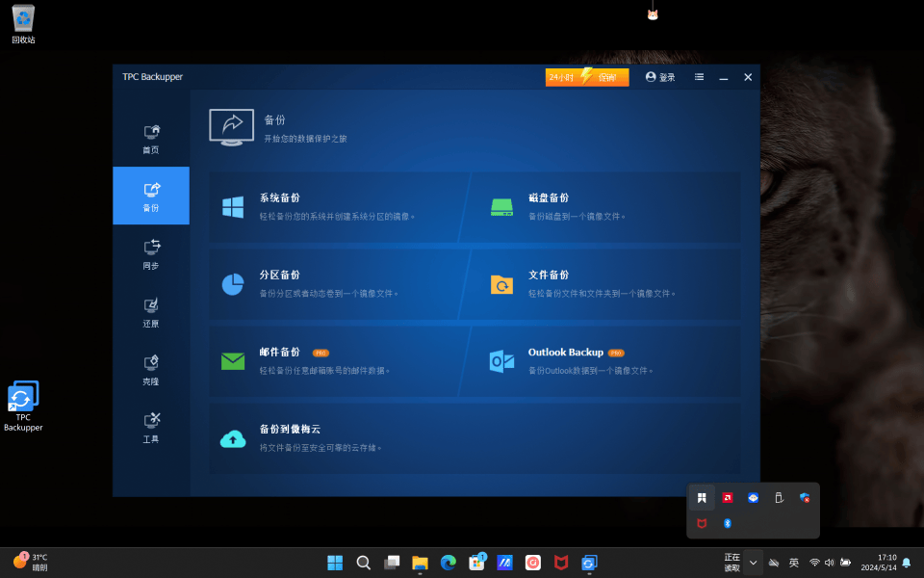Click the 登录 login button

point(660,77)
